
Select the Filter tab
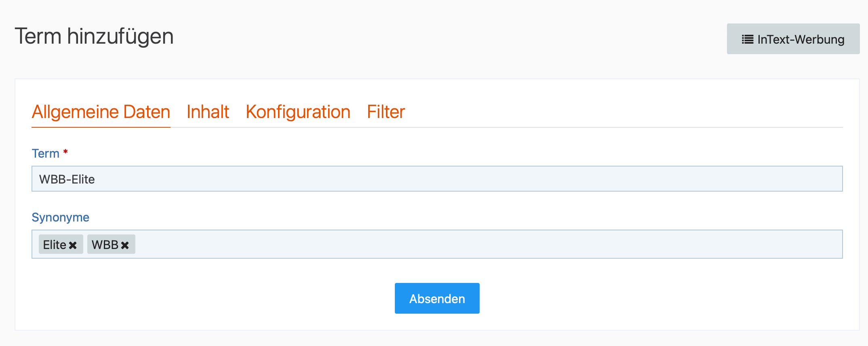coord(386,112)
